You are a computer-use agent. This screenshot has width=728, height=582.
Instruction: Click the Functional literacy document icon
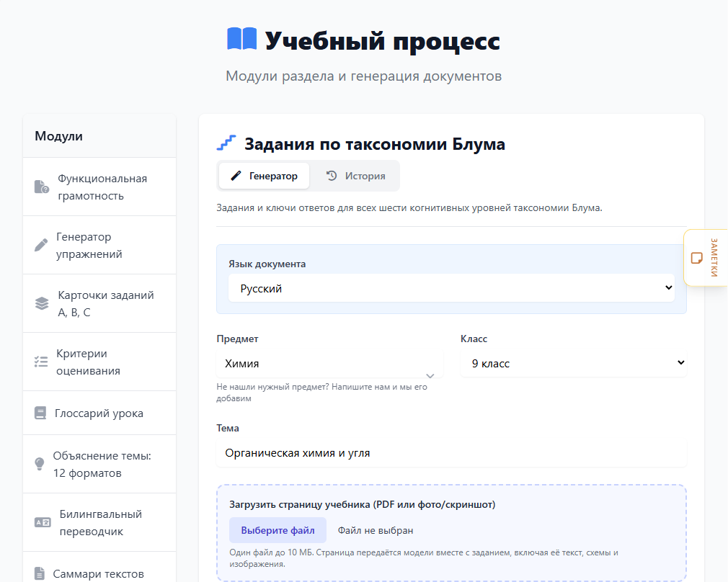[x=41, y=187]
